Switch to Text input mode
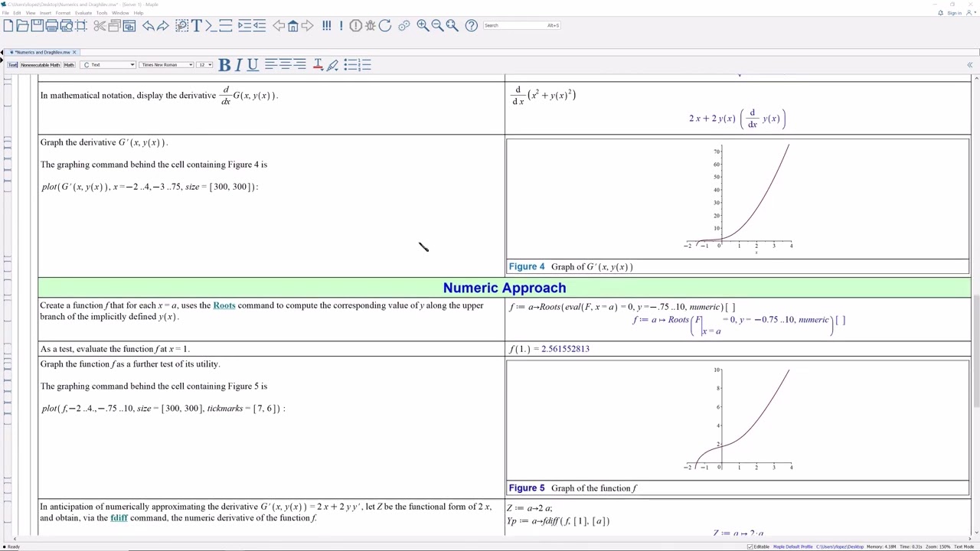Screen dimensions: 980x551 point(13,65)
